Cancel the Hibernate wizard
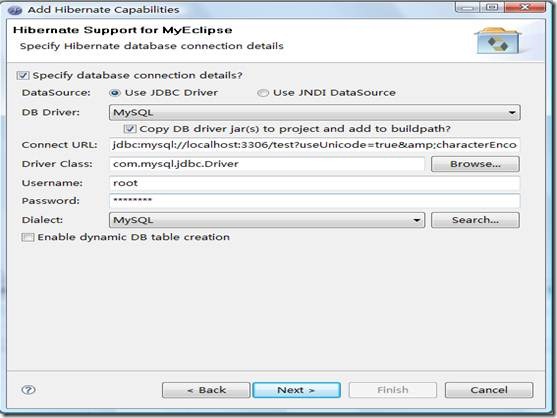The width and height of the screenshot is (557, 418). [489, 390]
